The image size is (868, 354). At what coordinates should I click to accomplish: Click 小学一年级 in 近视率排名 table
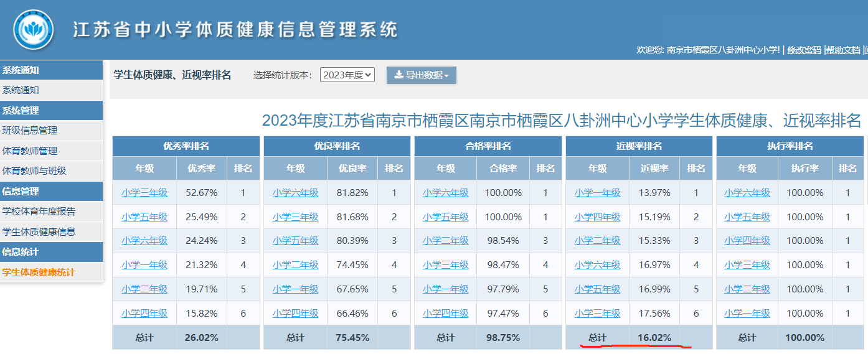coord(597,193)
